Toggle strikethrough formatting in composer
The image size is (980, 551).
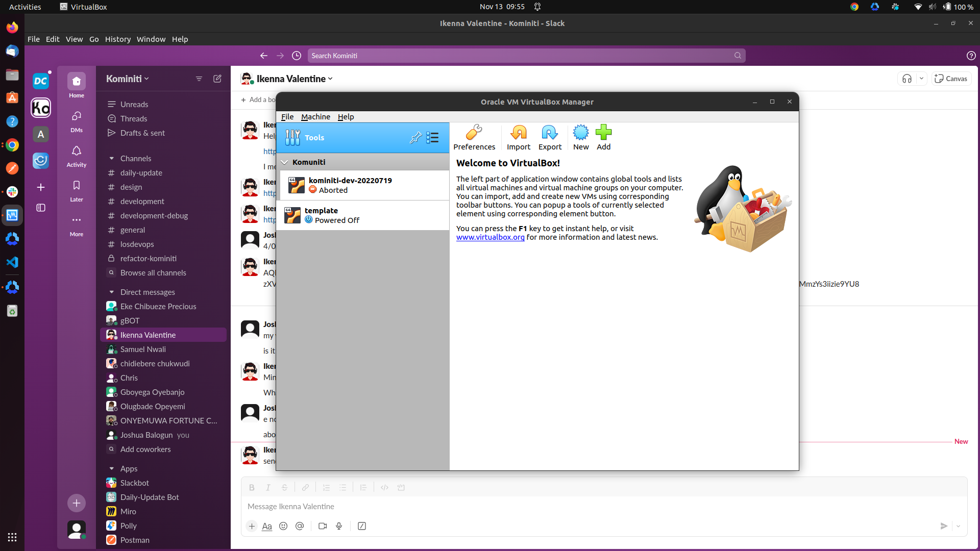tap(285, 488)
